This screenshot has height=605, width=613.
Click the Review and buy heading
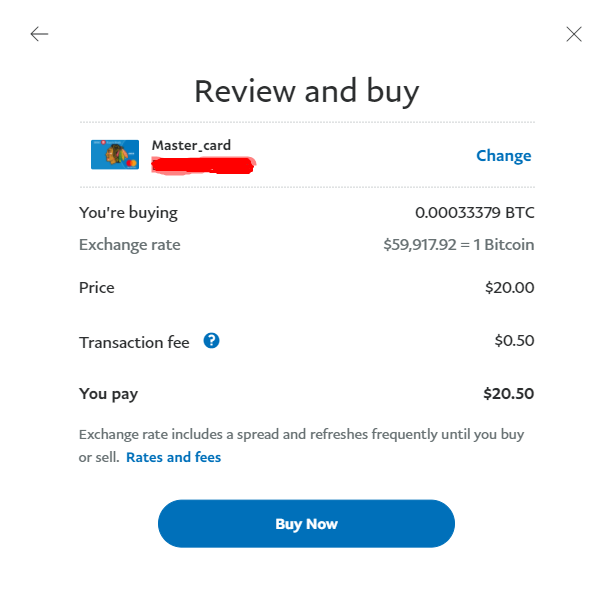306,91
